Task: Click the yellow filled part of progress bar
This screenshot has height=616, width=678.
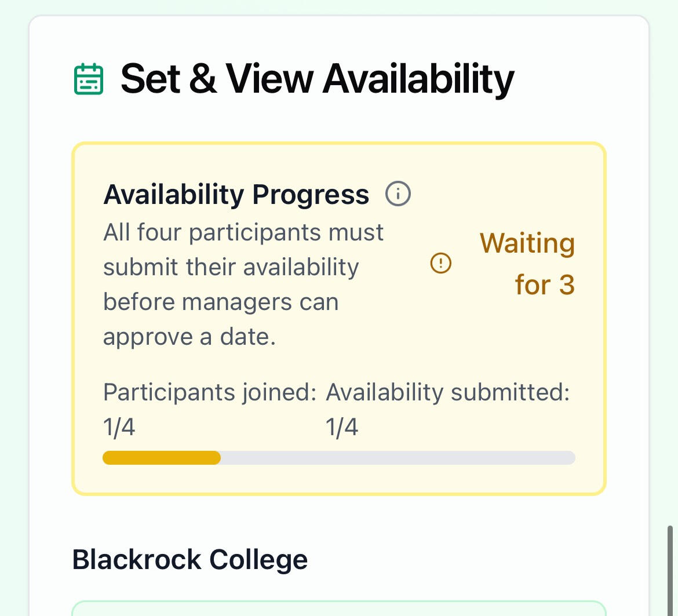Action: pyautogui.click(x=162, y=458)
